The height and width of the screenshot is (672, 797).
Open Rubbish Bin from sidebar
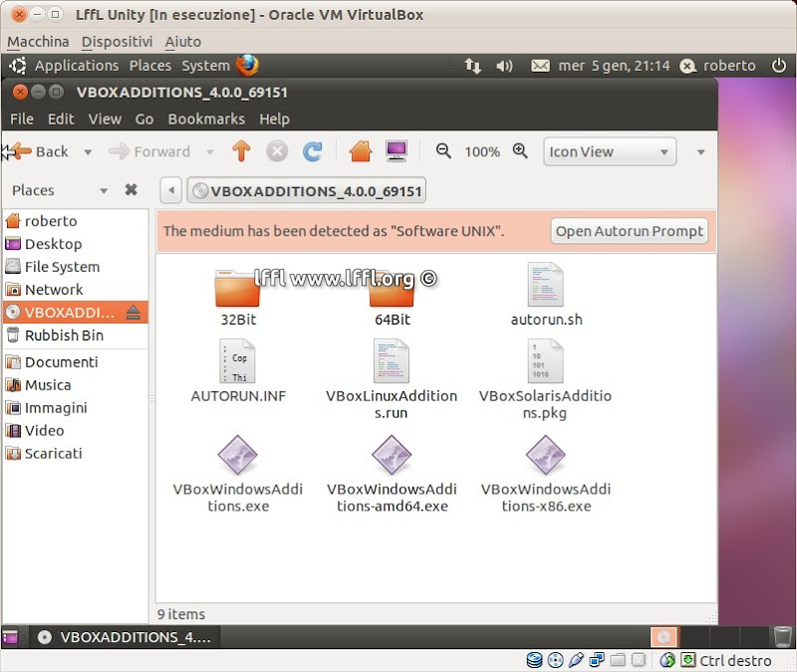76,336
